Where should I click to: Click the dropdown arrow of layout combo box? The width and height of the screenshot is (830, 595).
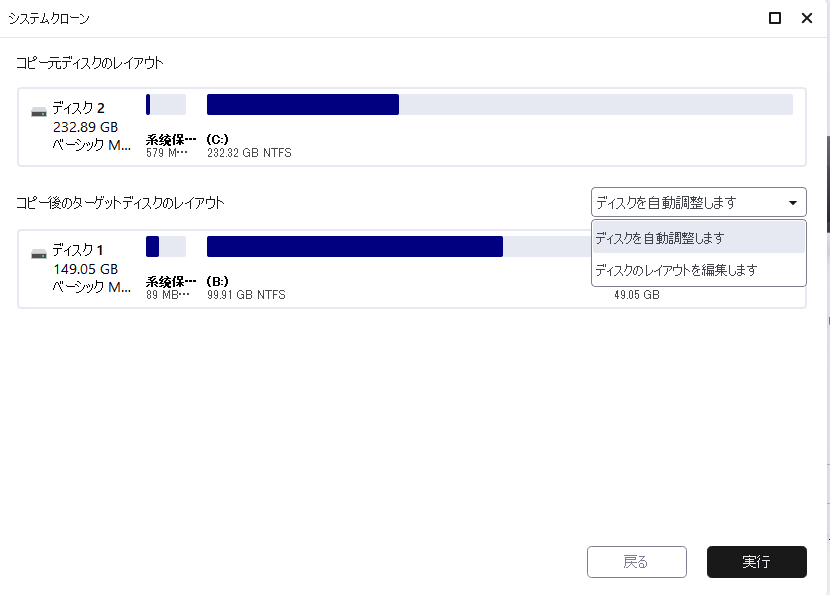793,203
